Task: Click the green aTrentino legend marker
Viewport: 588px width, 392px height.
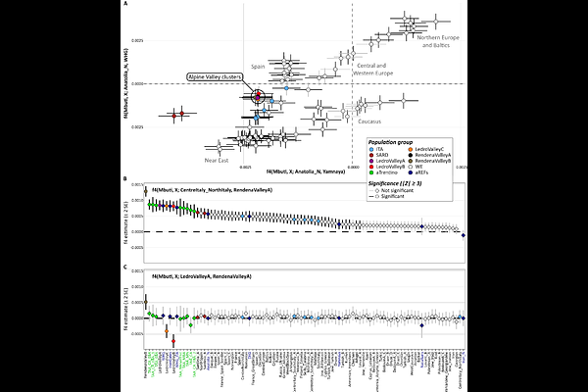Action: [370, 172]
